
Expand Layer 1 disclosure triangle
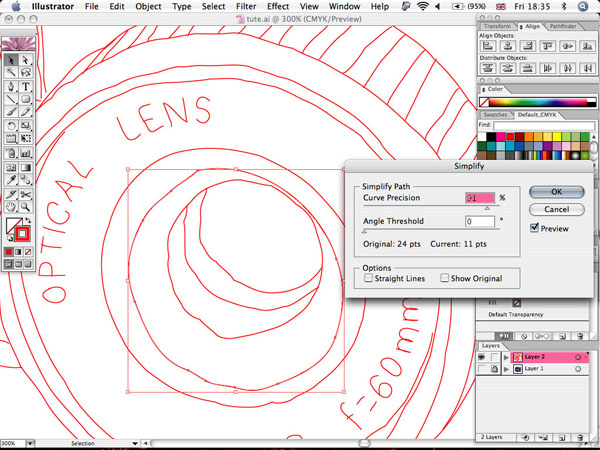(x=507, y=369)
